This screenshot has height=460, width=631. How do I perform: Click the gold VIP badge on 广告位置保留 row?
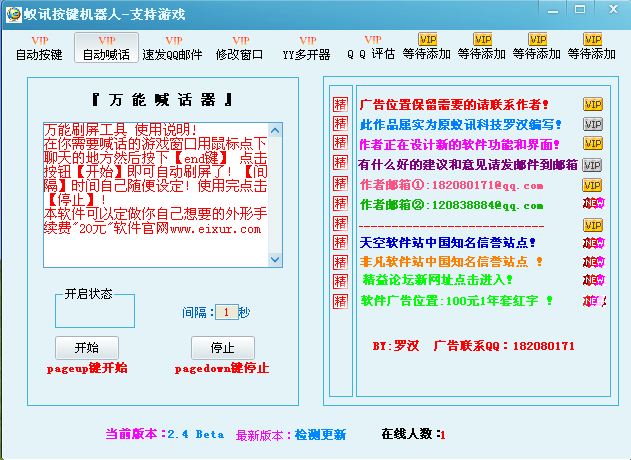click(x=593, y=104)
